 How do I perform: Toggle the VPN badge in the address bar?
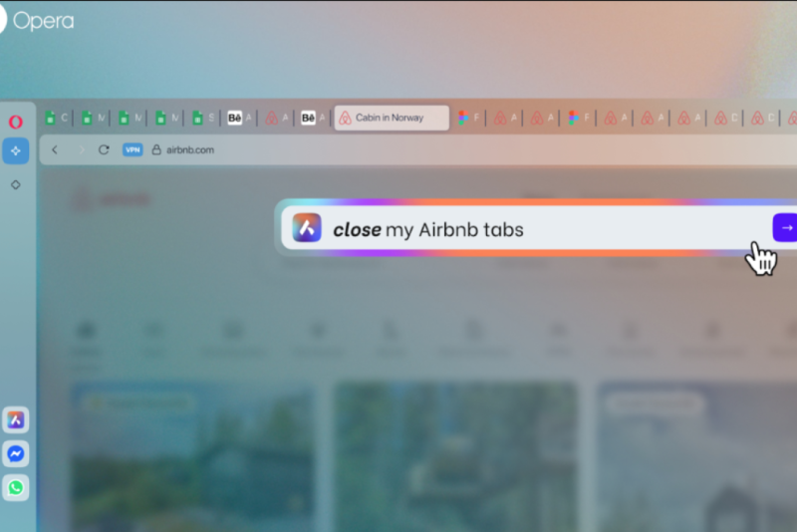click(133, 149)
